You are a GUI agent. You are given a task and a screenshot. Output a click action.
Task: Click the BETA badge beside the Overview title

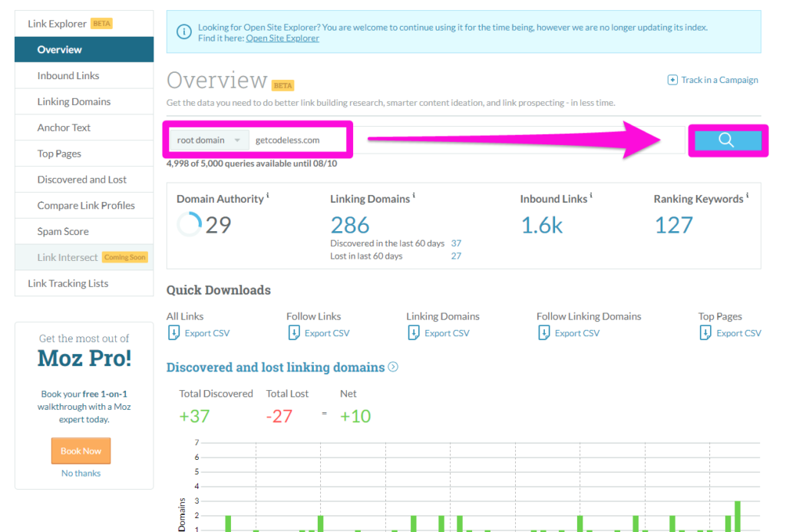[x=282, y=85]
